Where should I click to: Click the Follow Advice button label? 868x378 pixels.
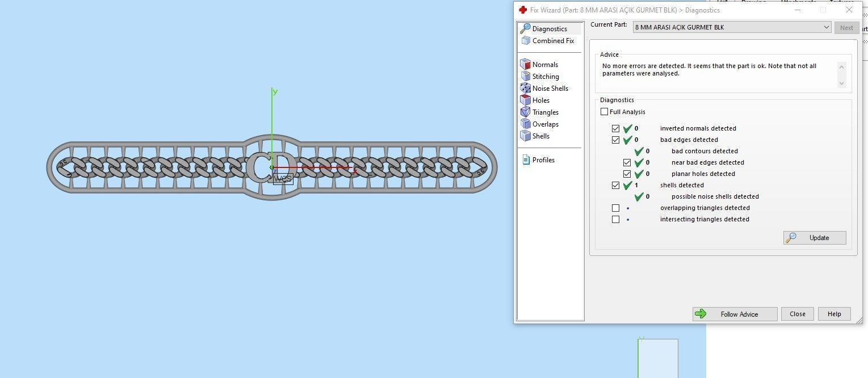(739, 314)
